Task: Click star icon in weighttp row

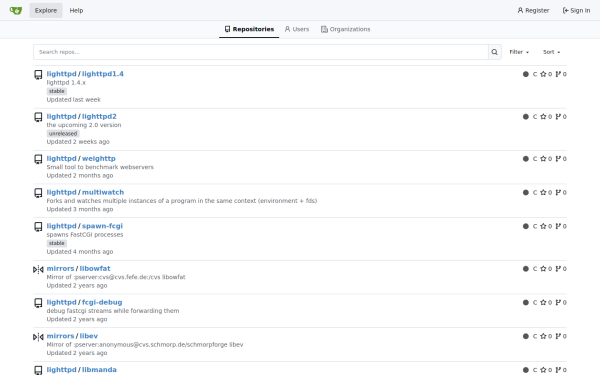Action: point(543,159)
